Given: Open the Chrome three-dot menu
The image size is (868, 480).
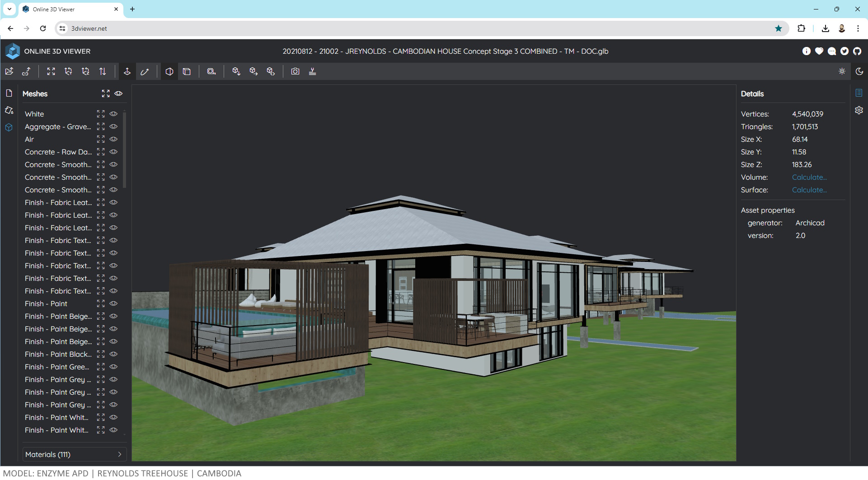Looking at the screenshot, I should coord(858,28).
